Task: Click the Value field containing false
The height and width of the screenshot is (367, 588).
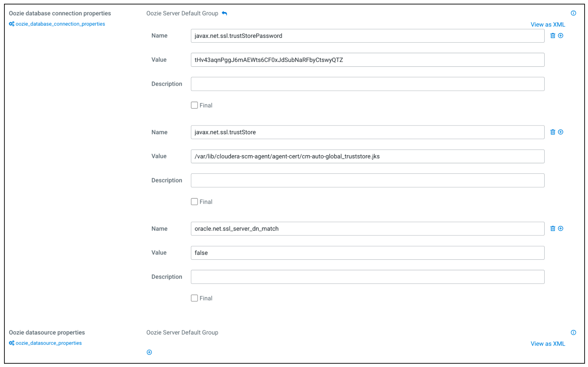Action: tap(367, 253)
